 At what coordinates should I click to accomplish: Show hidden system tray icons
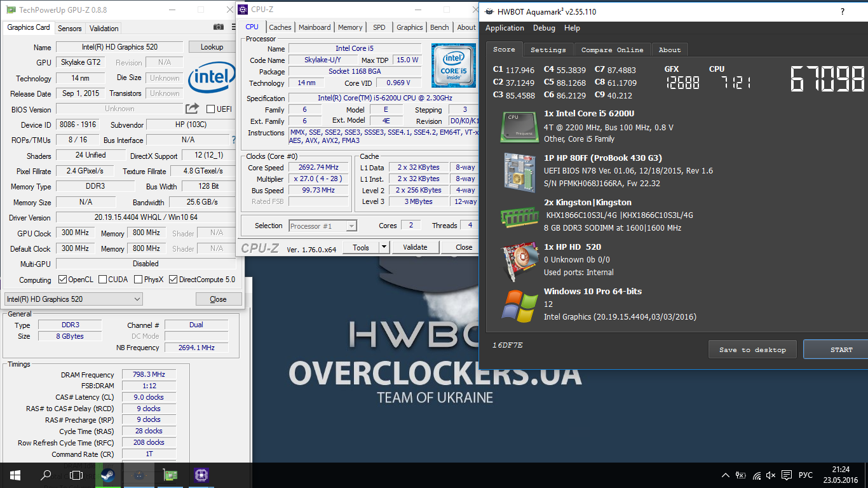pos(726,475)
